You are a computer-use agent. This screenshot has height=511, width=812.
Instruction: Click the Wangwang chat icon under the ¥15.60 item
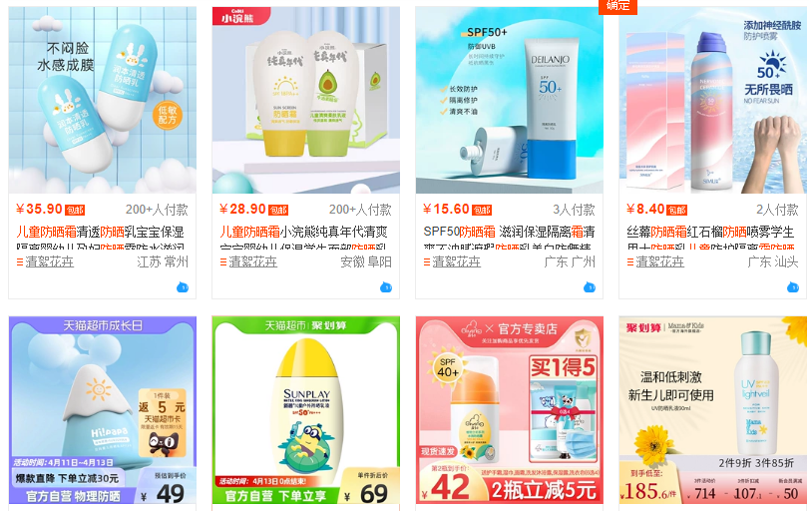[x=590, y=287]
